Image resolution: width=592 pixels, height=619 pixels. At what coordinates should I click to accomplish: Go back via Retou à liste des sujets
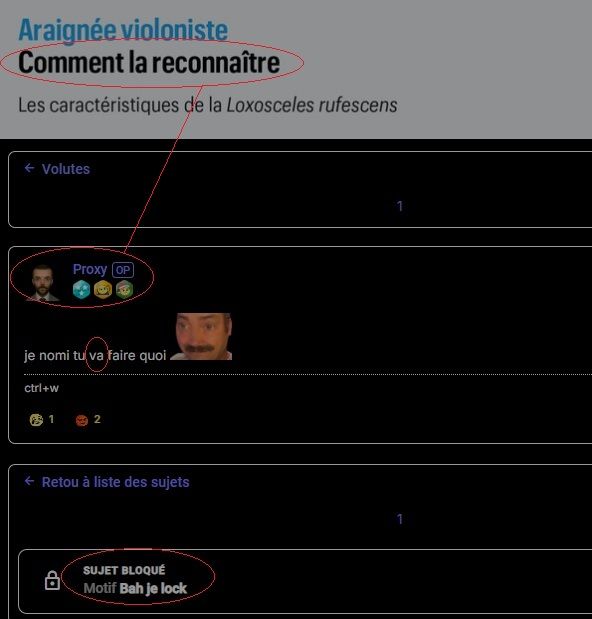click(x=115, y=482)
